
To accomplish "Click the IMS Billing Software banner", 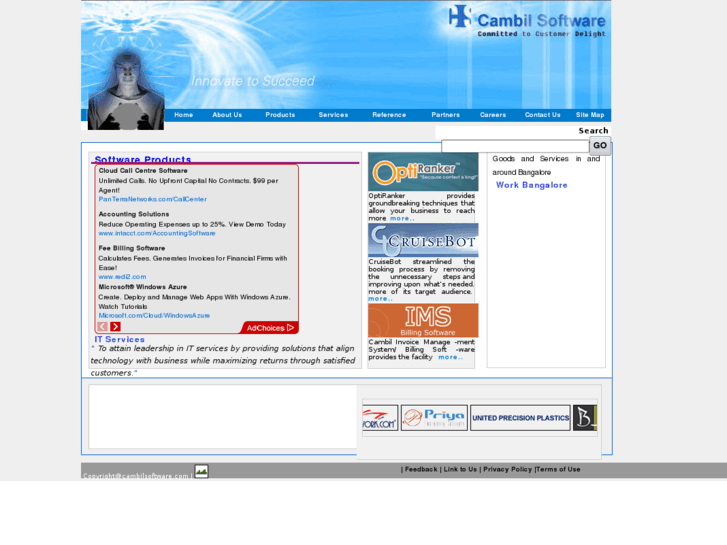I will (423, 321).
